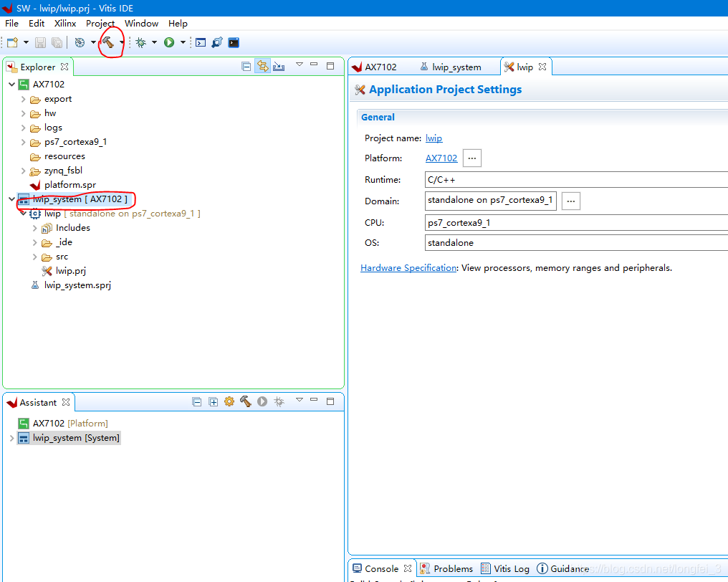728x582 pixels.
Task: Select platform.spr file
Action: tap(70, 185)
